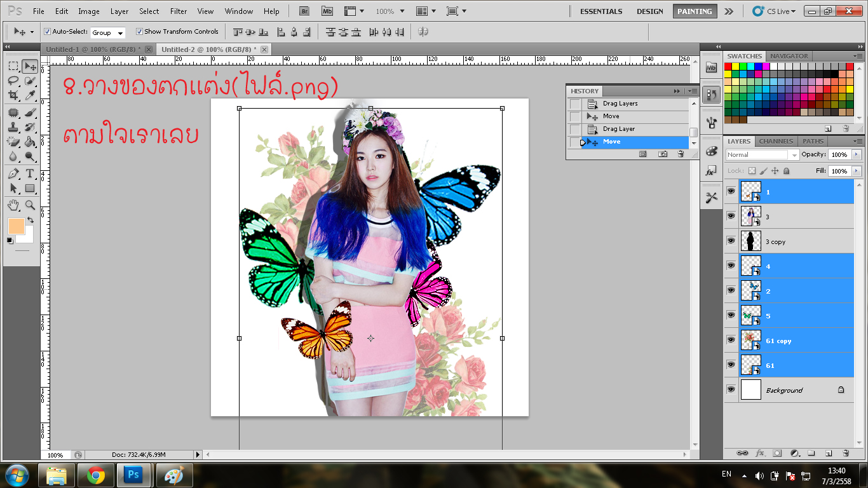Launch Adobe Bridge from the Br icon
Image resolution: width=868 pixels, height=488 pixels.
[x=304, y=11]
